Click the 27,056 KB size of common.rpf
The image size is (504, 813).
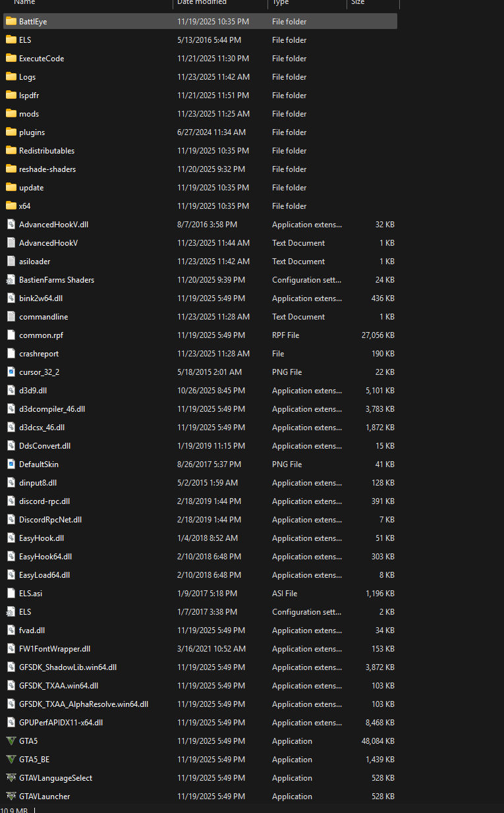(378, 335)
